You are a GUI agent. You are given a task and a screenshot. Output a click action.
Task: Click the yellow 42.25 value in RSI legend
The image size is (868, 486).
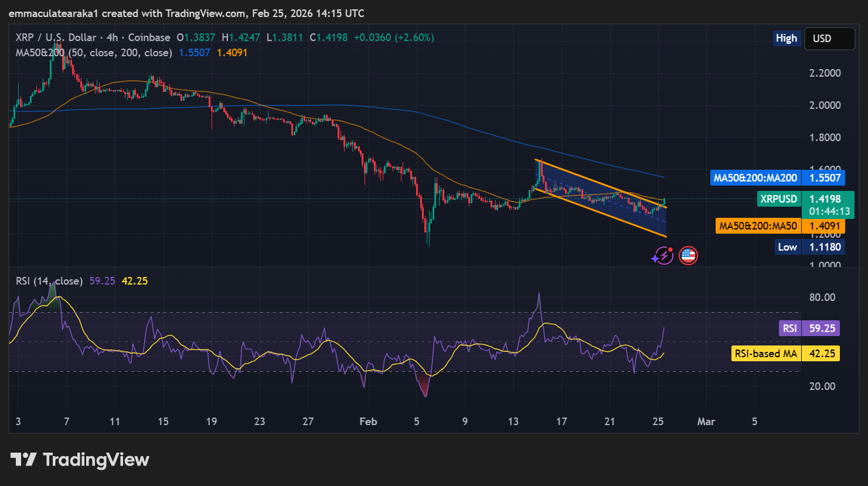[134, 281]
